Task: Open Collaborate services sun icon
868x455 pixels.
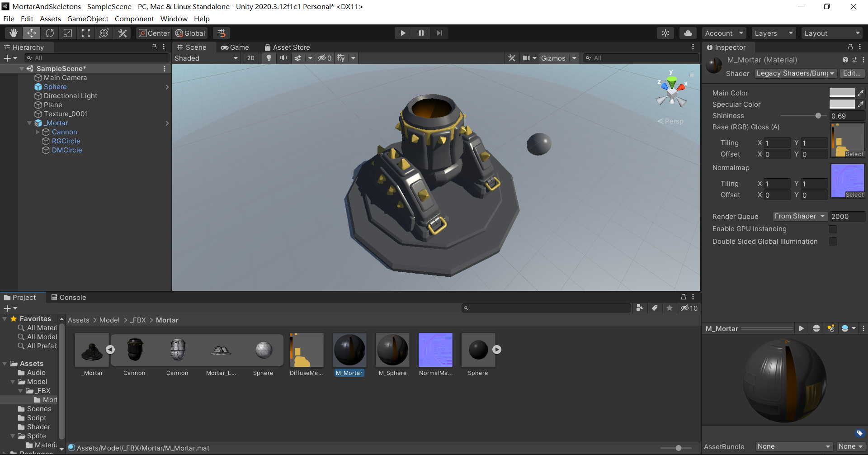Action: coord(665,33)
